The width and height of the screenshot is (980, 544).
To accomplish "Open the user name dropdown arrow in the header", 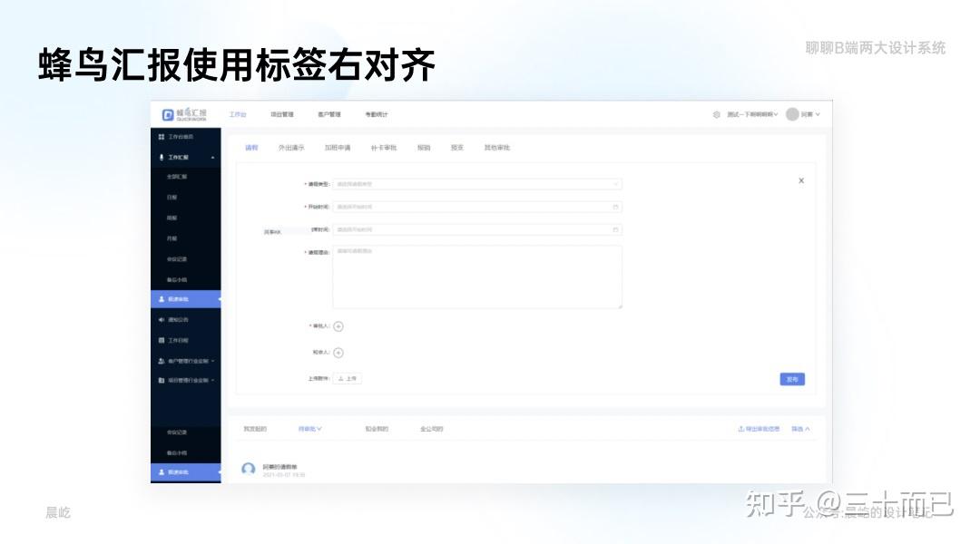I will (x=818, y=114).
